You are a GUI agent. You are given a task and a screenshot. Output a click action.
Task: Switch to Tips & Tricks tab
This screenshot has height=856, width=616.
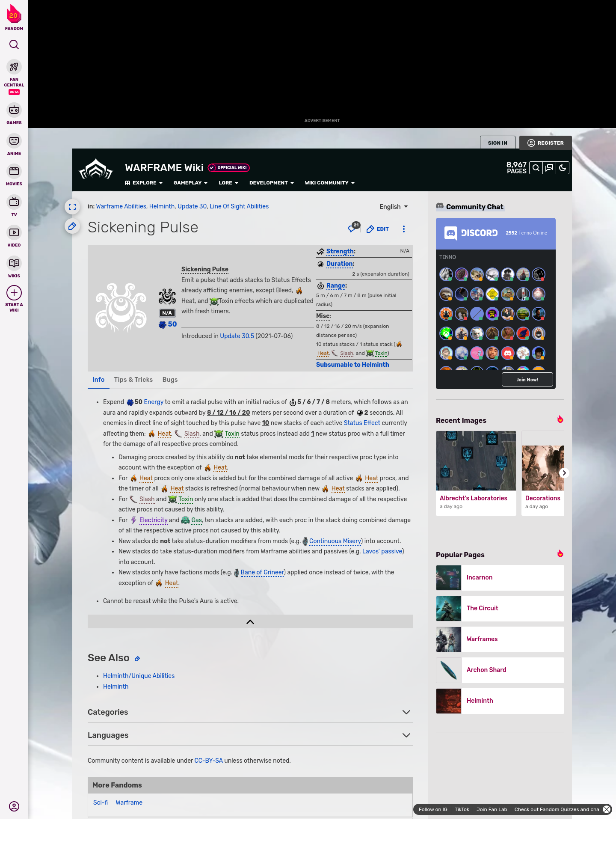[133, 380]
